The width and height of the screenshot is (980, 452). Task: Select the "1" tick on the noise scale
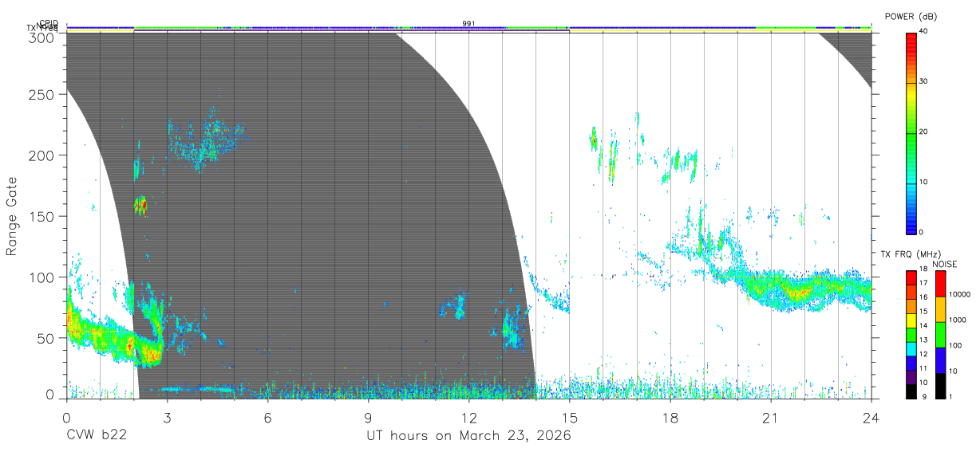click(x=950, y=397)
